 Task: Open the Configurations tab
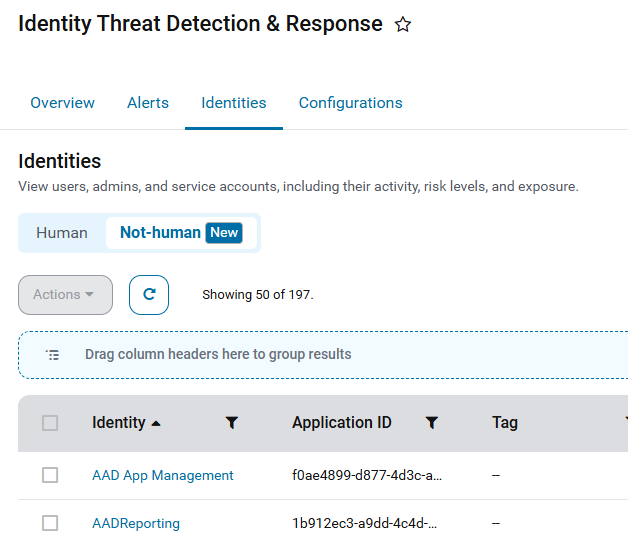[x=350, y=103]
